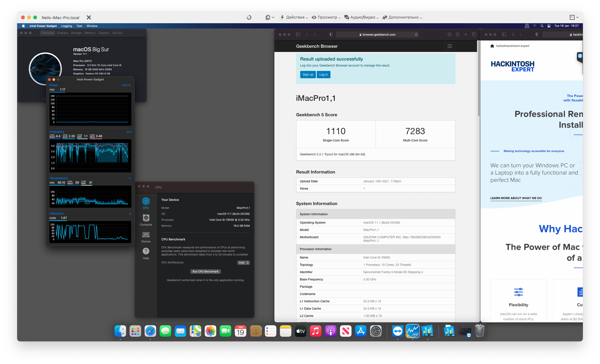Click the Flexibility sliders icon on Hackintosh page
600x364 pixels.
tap(518, 292)
